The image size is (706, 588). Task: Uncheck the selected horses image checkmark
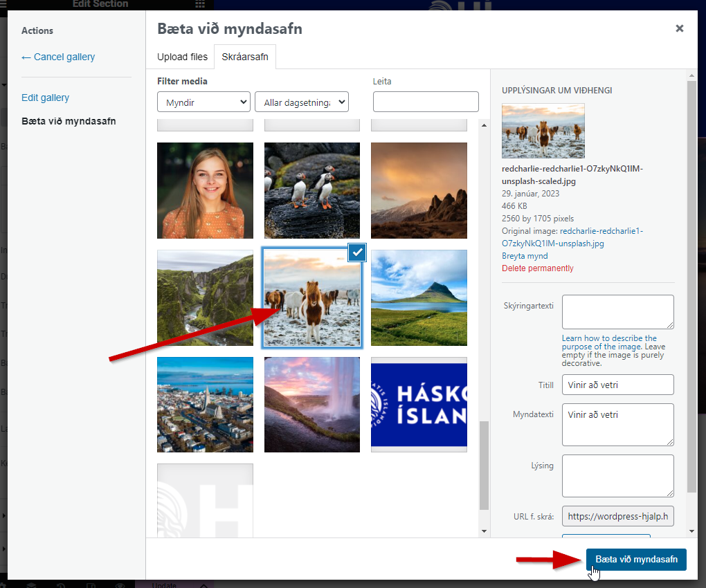(356, 253)
